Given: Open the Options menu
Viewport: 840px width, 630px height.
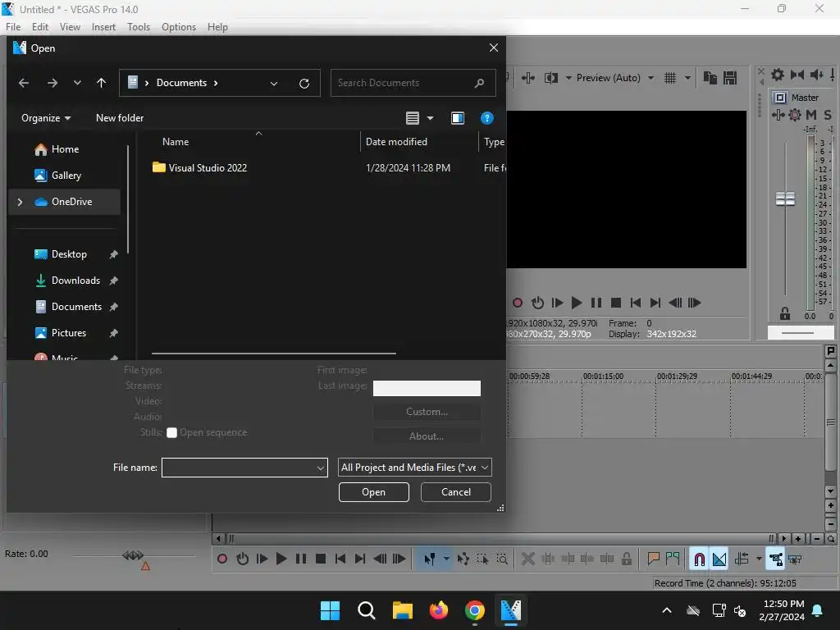Looking at the screenshot, I should 178,27.
